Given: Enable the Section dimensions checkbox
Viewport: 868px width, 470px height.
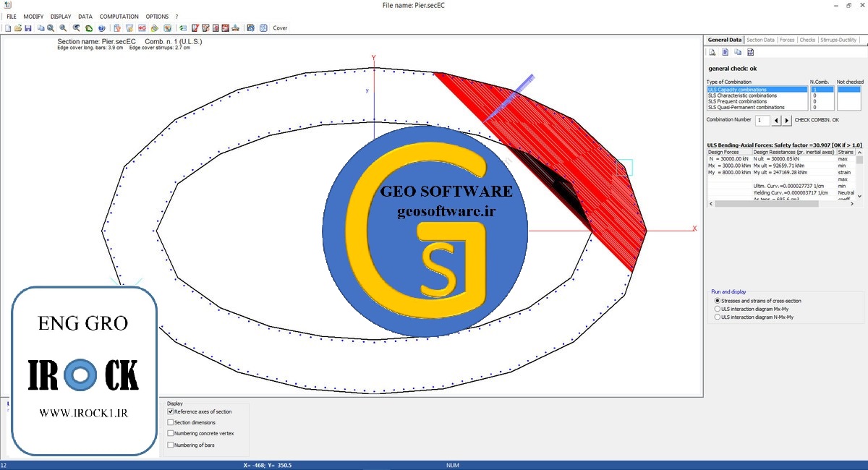Looking at the screenshot, I should tap(171, 422).
